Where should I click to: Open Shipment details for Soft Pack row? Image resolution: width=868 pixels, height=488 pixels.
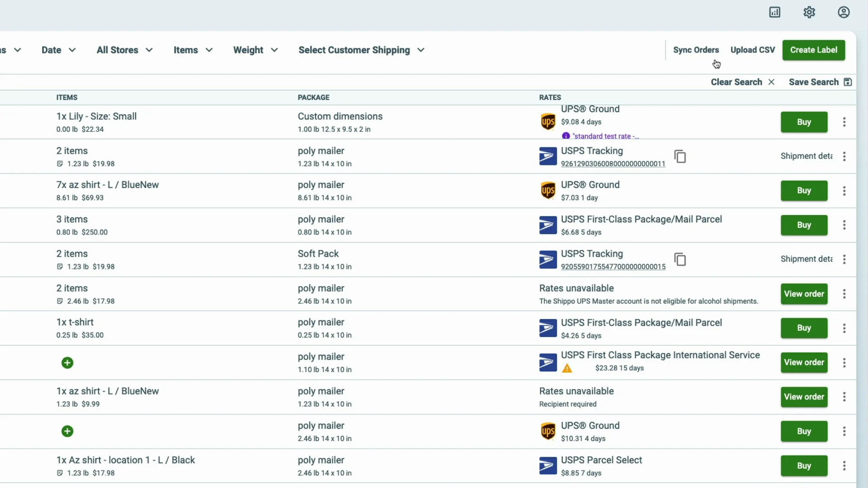(807, 259)
